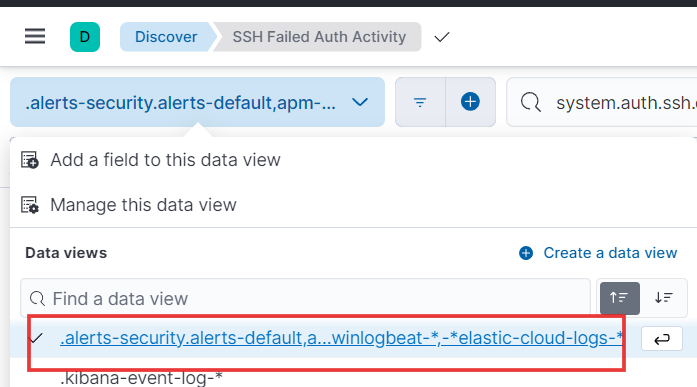Choose Add a field to this data view

(165, 160)
